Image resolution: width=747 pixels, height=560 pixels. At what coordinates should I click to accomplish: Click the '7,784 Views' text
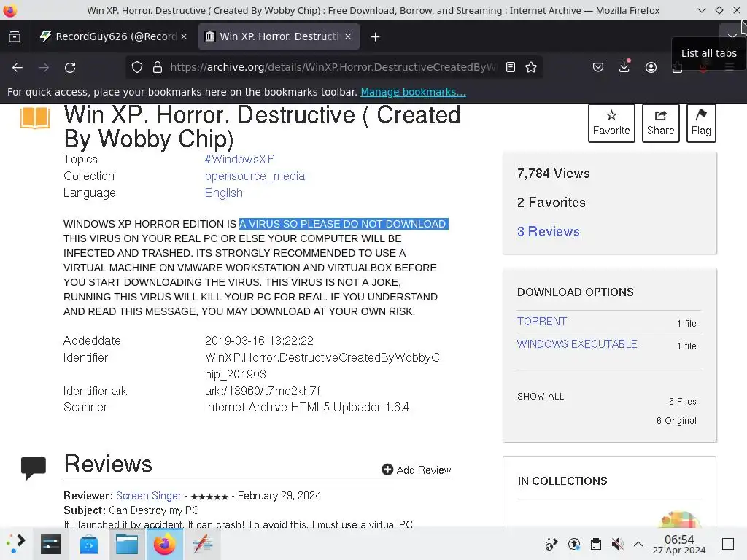click(x=554, y=174)
